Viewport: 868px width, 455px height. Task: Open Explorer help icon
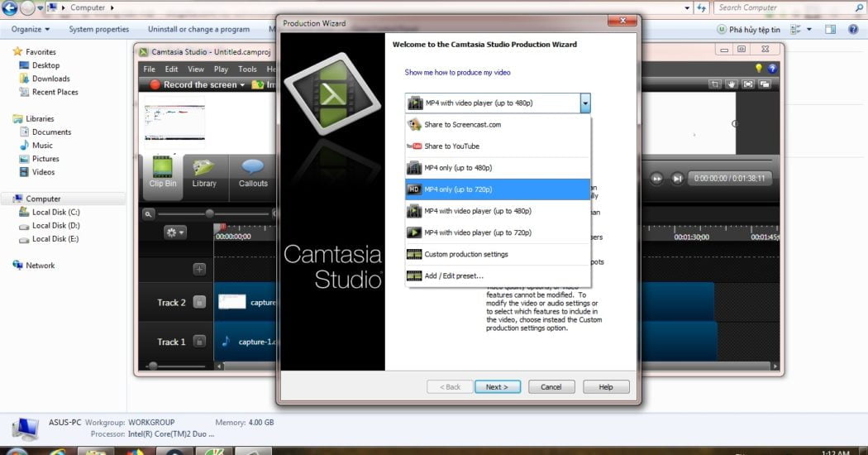point(853,30)
